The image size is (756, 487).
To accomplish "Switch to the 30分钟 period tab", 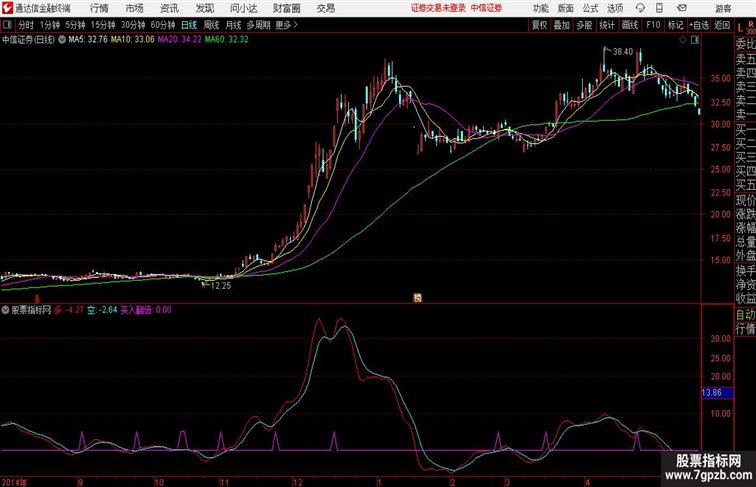I will (x=133, y=25).
